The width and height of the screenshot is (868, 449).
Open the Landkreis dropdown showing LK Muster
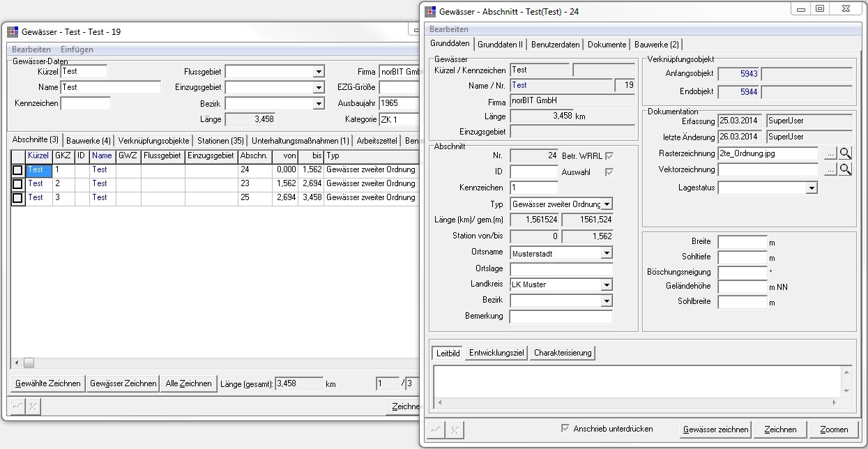coord(607,285)
